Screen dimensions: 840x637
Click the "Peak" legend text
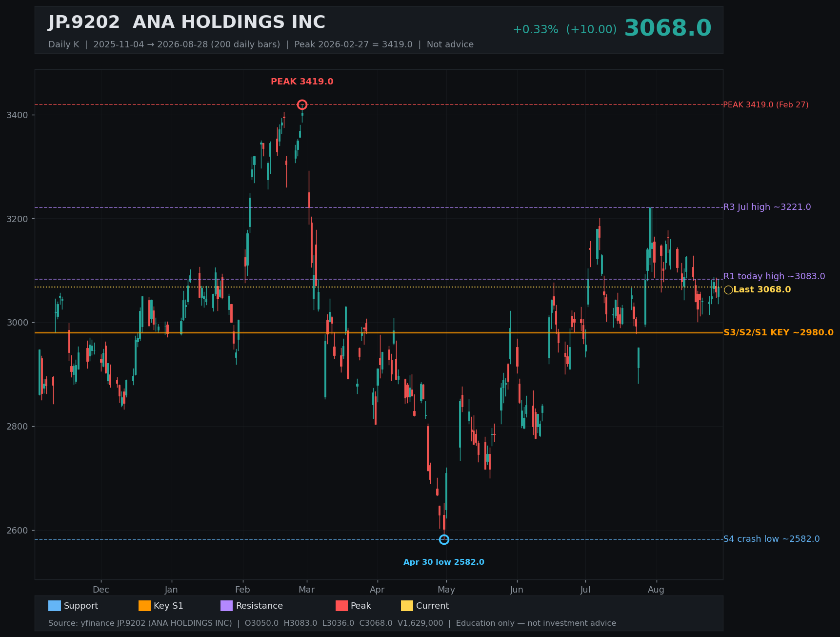tap(361, 606)
